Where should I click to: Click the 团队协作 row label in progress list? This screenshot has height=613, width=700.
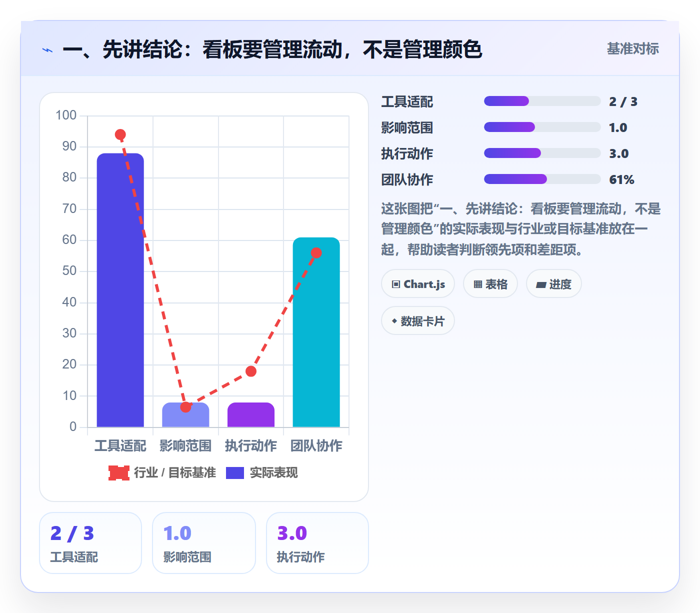click(407, 179)
